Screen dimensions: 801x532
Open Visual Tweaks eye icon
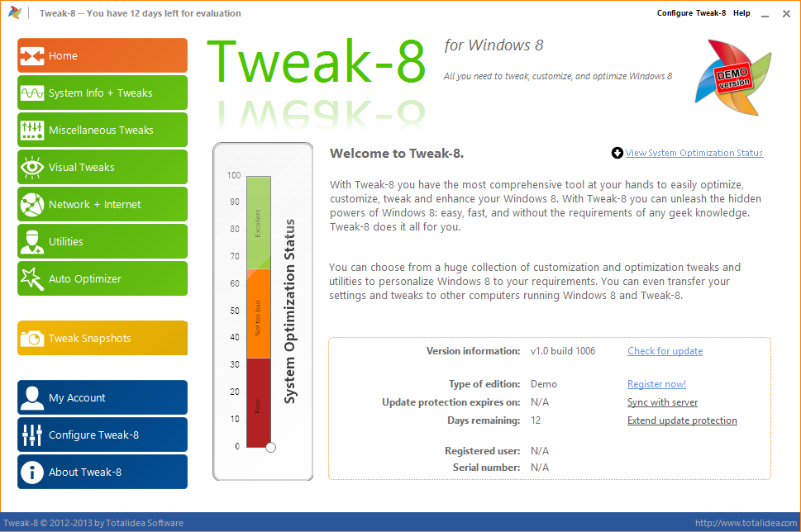point(32,168)
